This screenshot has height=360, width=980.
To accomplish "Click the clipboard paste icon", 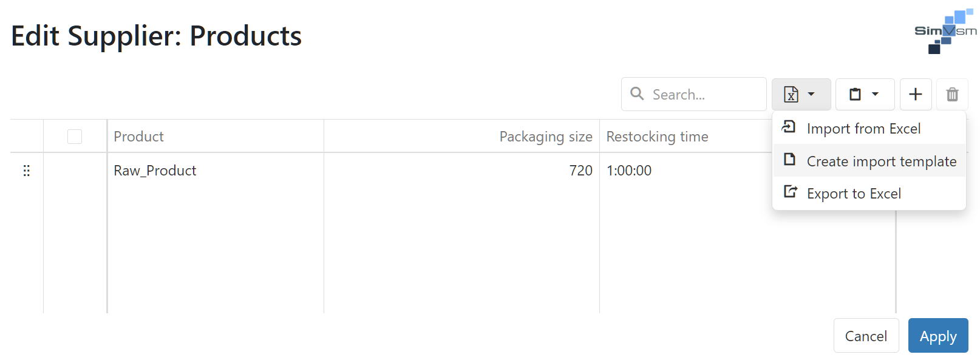I will click(x=855, y=95).
